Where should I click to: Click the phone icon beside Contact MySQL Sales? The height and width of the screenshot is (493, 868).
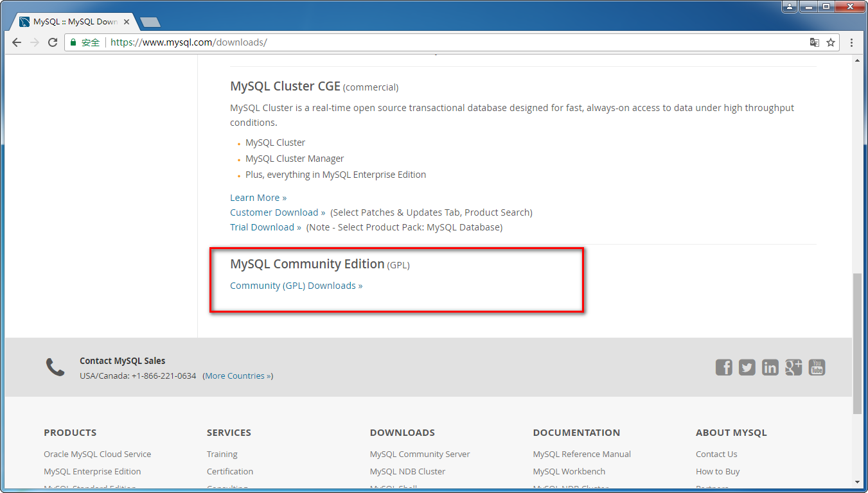pyautogui.click(x=55, y=367)
